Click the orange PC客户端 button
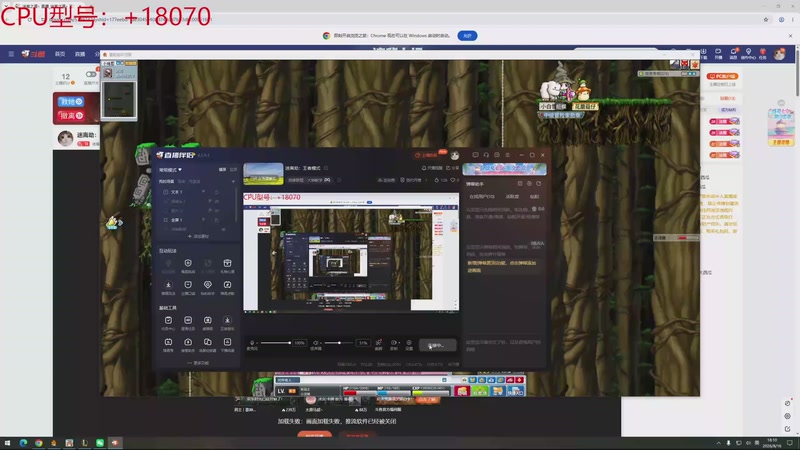800x450 pixels. click(x=722, y=76)
